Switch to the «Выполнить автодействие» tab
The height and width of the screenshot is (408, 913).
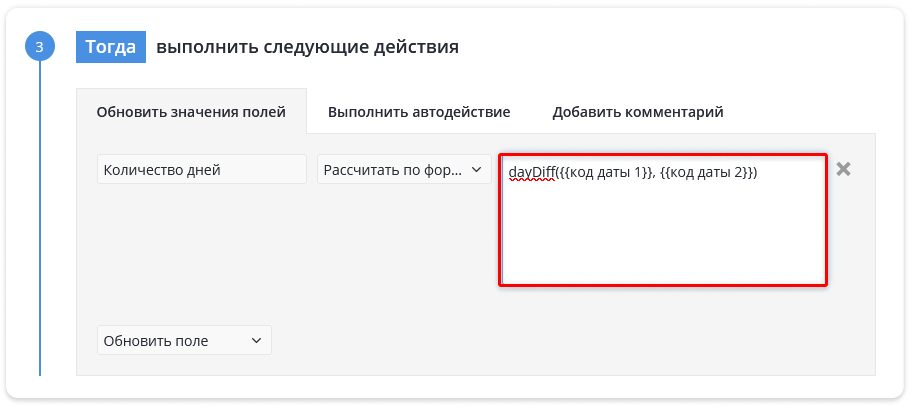(419, 112)
